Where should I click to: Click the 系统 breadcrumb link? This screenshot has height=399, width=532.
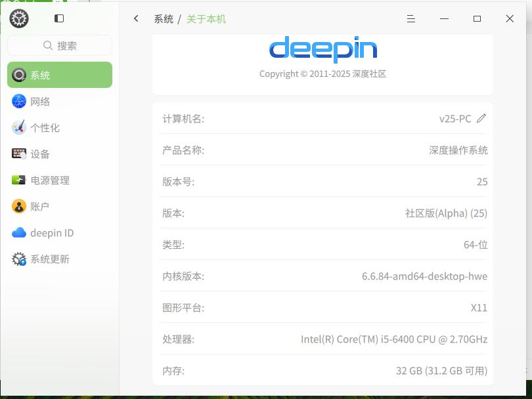[164, 19]
